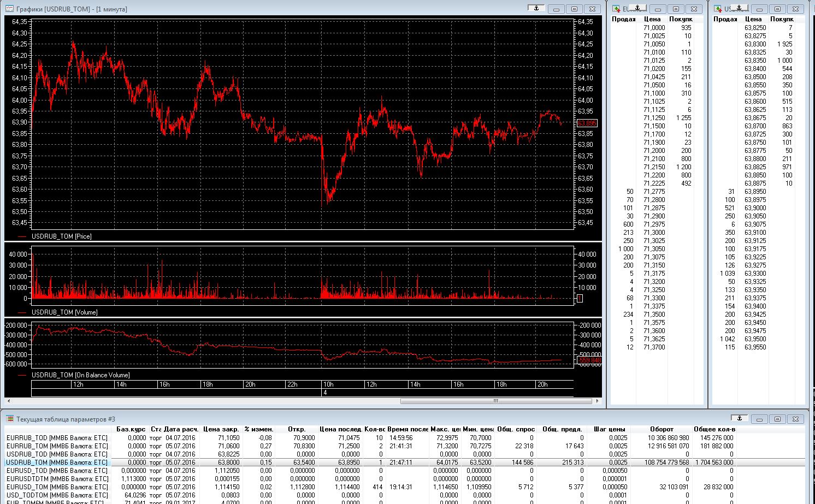Image resolution: width=815 pixels, height=504 pixels.
Task: Click the EUR order book window icon
Action: 616,9
